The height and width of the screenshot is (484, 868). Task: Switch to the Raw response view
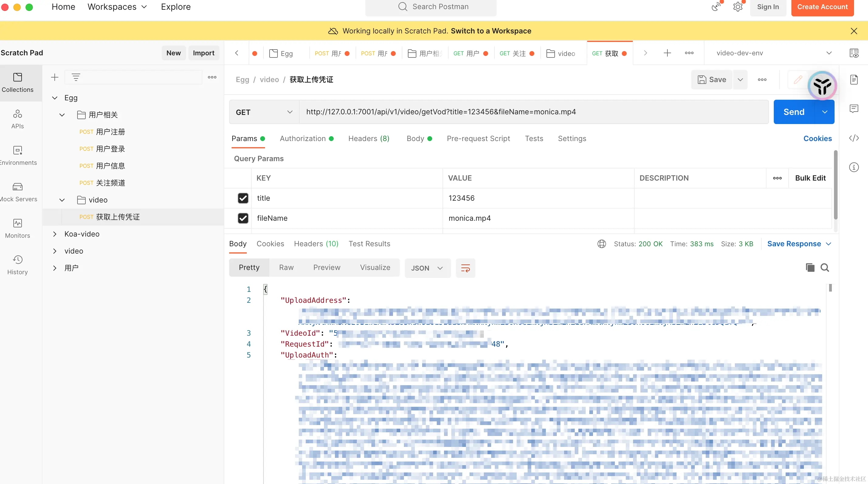286,267
